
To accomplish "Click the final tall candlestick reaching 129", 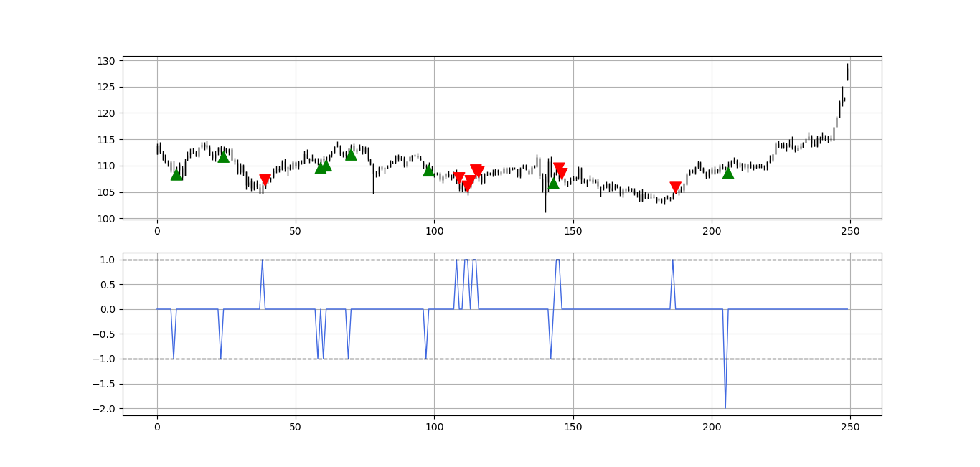I will 847,72.
